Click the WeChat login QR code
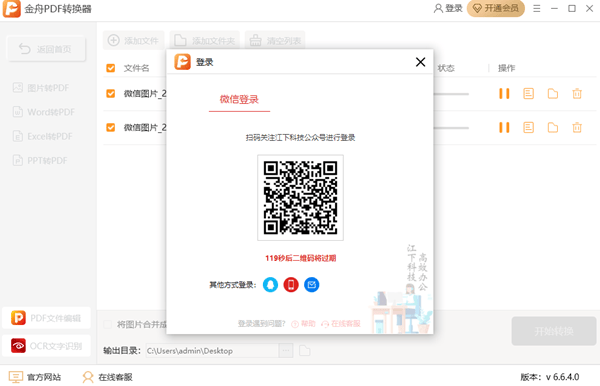 coord(300,197)
